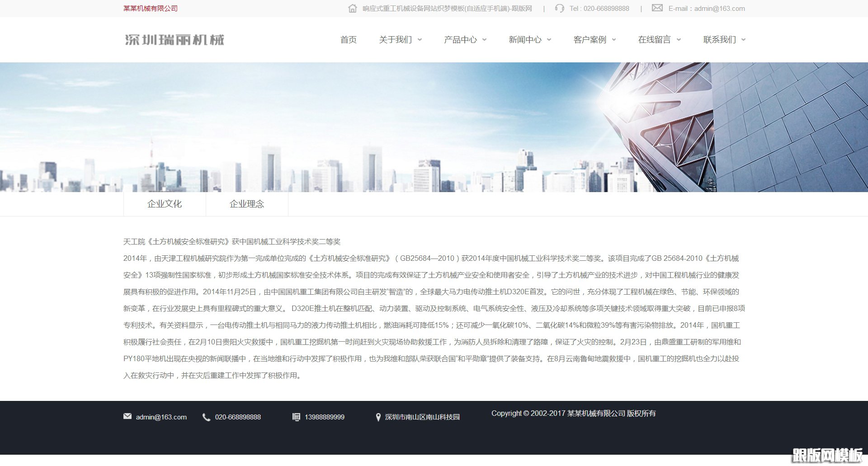Select the 企业文化 tab

(x=165, y=204)
